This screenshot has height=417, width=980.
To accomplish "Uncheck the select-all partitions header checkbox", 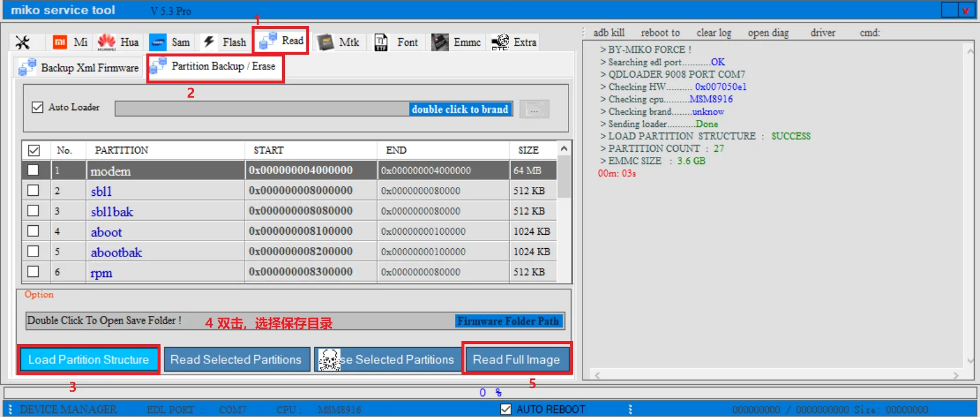I will click(x=34, y=150).
